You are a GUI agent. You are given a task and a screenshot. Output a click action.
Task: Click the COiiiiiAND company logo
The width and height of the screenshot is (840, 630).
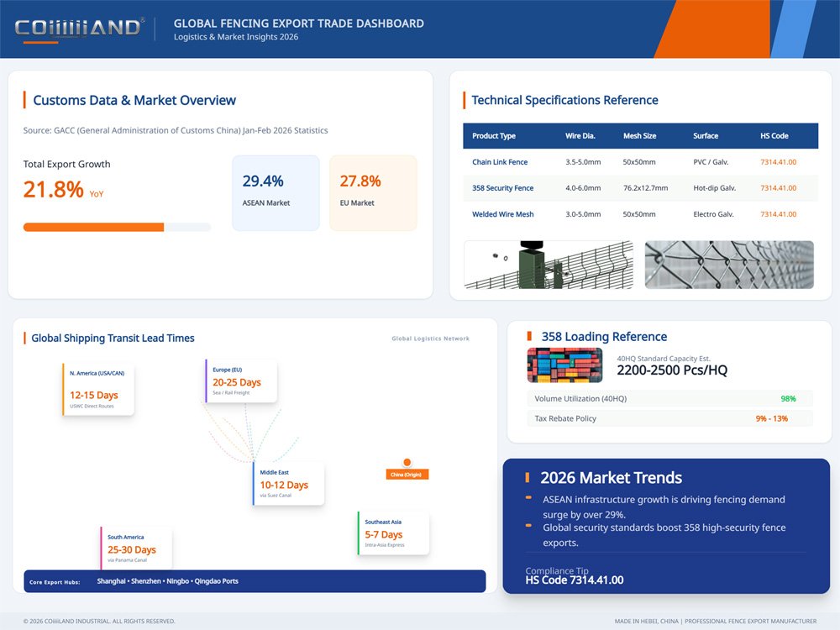coord(80,25)
